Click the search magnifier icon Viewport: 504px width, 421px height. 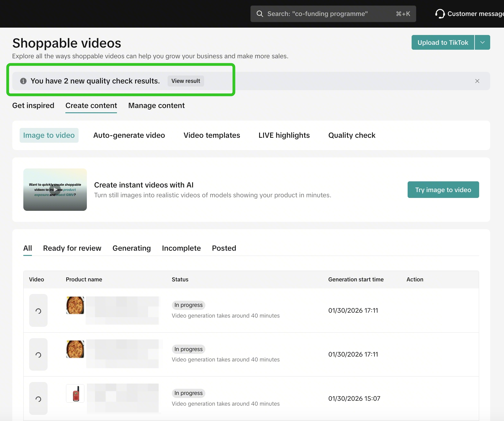pyautogui.click(x=260, y=14)
